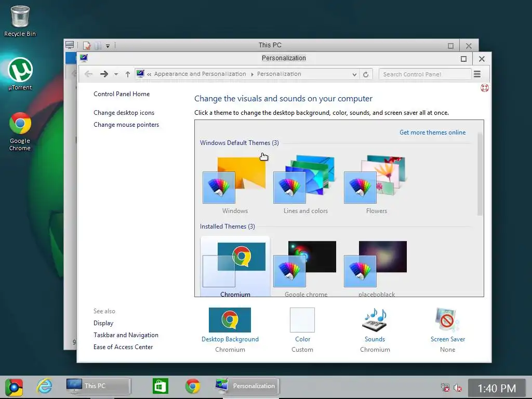This screenshot has height=399, width=532.
Task: Select the Windows default theme
Action: (235, 184)
